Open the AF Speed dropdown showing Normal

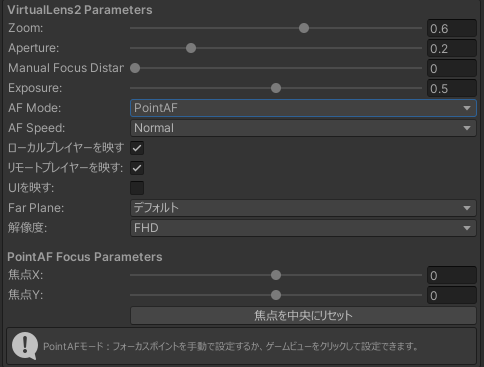click(x=303, y=128)
